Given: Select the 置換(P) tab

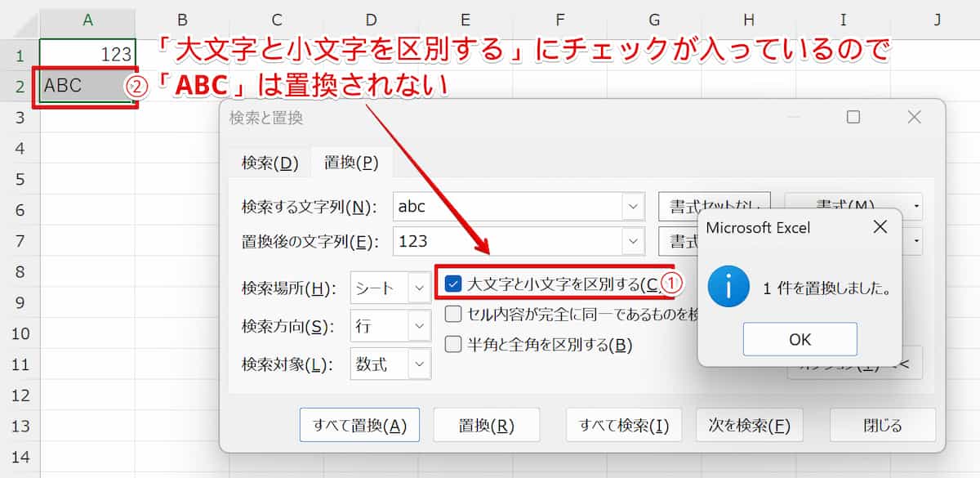Looking at the screenshot, I should 350,162.
